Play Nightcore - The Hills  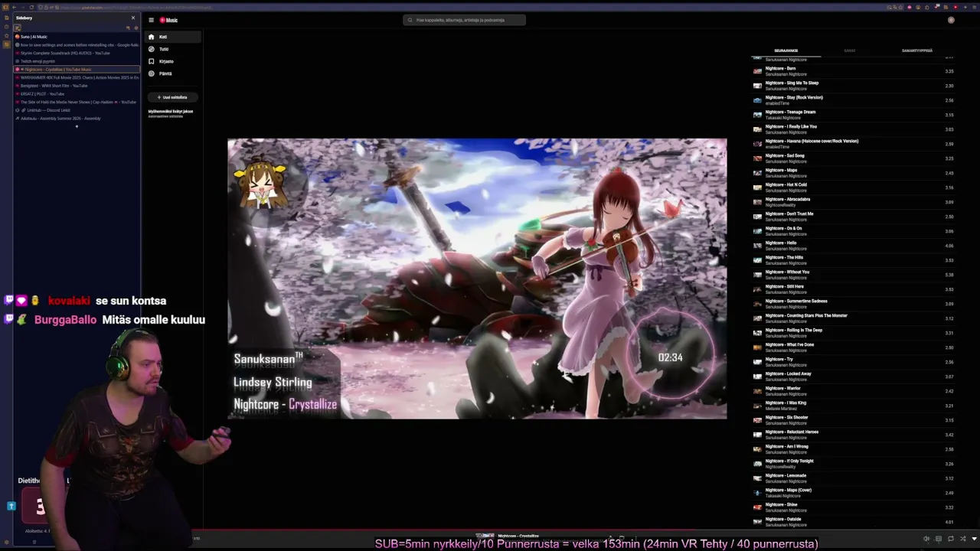tap(853, 260)
